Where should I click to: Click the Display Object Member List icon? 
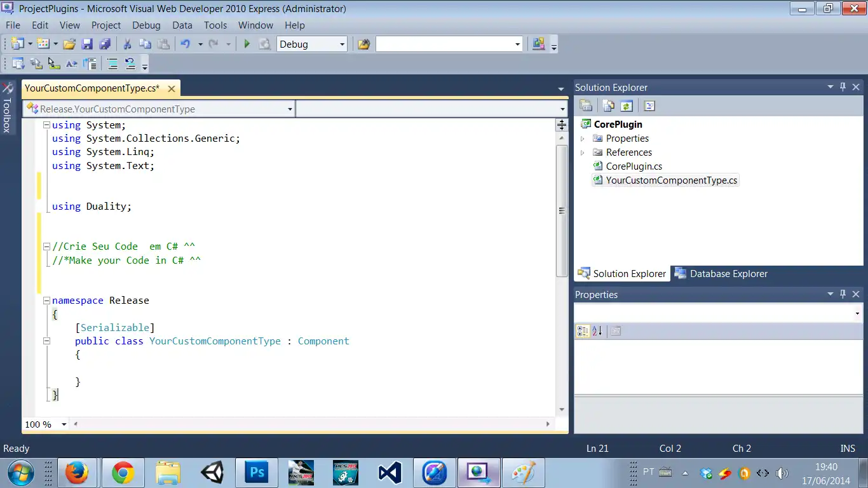18,64
